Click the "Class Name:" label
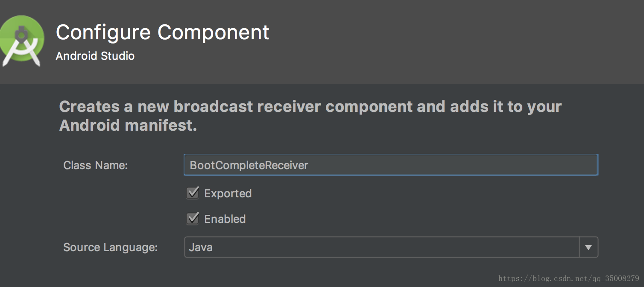The width and height of the screenshot is (644, 287). tap(96, 165)
